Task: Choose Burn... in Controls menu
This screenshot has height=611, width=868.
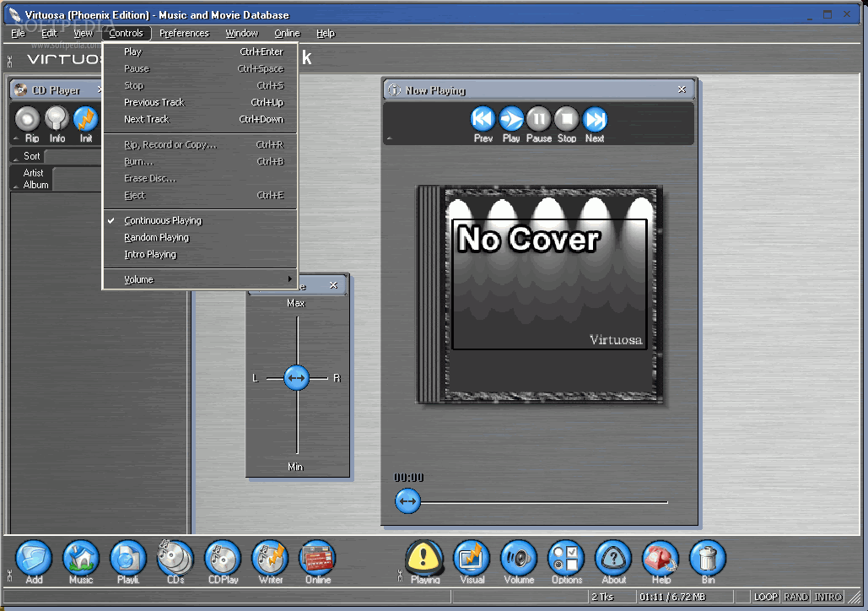Action: tap(201, 162)
